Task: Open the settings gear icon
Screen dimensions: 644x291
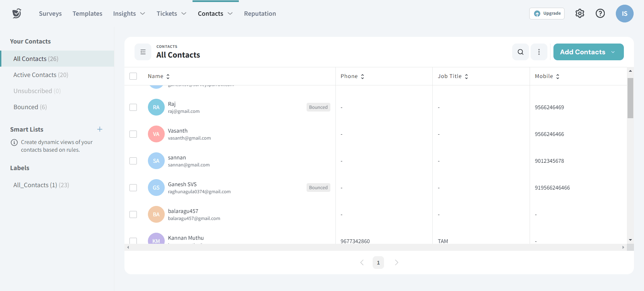Action: [580, 13]
